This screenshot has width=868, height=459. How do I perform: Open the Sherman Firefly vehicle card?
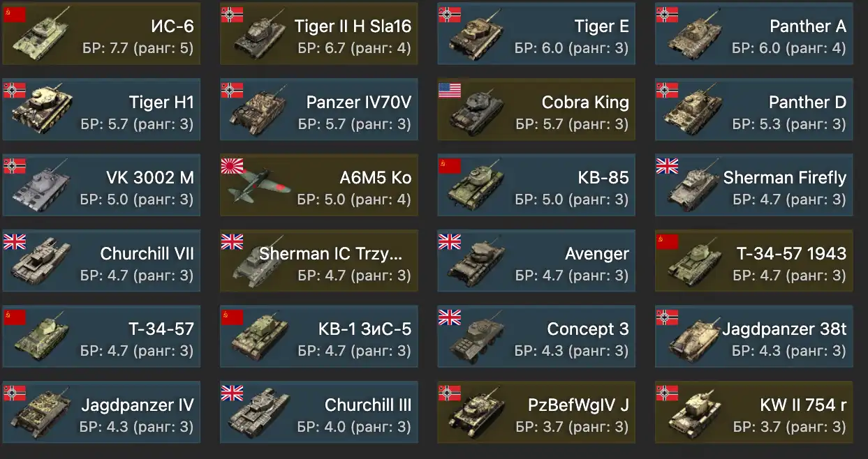754,185
